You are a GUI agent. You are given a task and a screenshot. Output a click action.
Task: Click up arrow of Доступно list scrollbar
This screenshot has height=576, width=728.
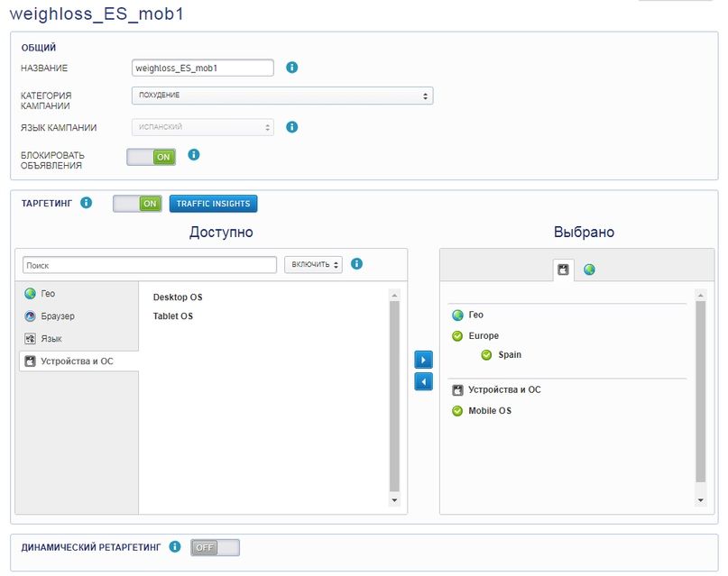click(x=394, y=295)
